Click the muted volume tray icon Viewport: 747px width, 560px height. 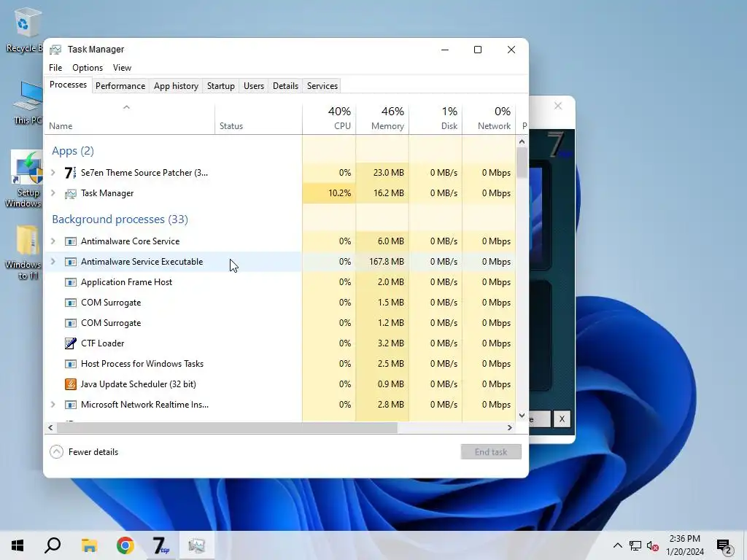pyautogui.click(x=653, y=545)
